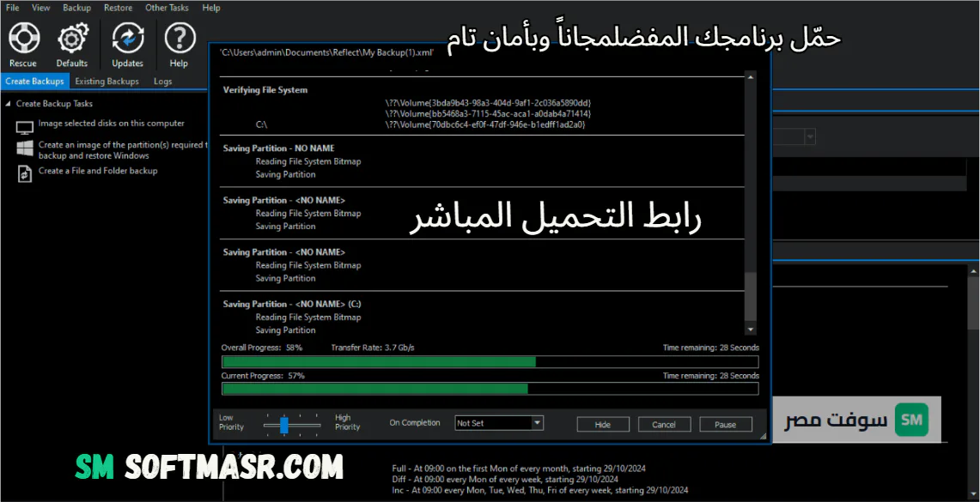This screenshot has height=502, width=980.
Task: Open the View menu
Action: pyautogui.click(x=40, y=8)
